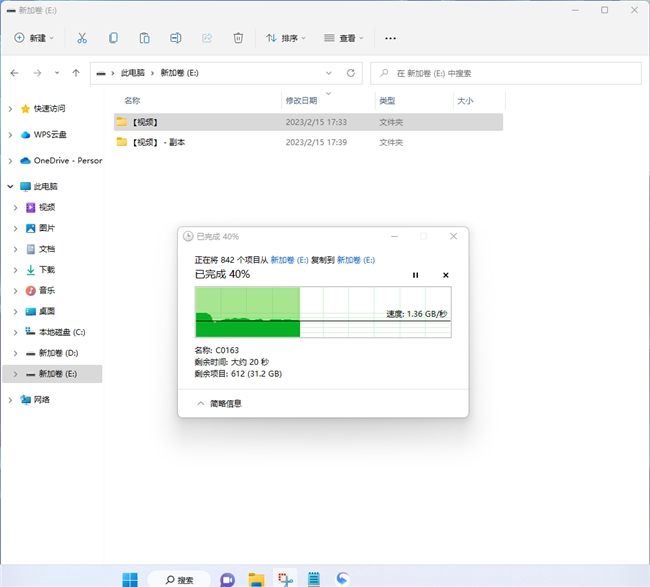Click the Refresh icon in address bar

point(350,73)
